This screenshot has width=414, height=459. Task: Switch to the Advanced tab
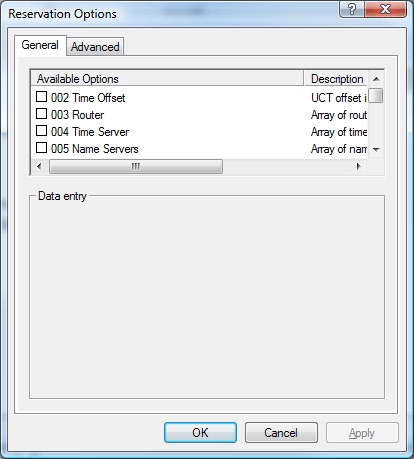[x=95, y=47]
